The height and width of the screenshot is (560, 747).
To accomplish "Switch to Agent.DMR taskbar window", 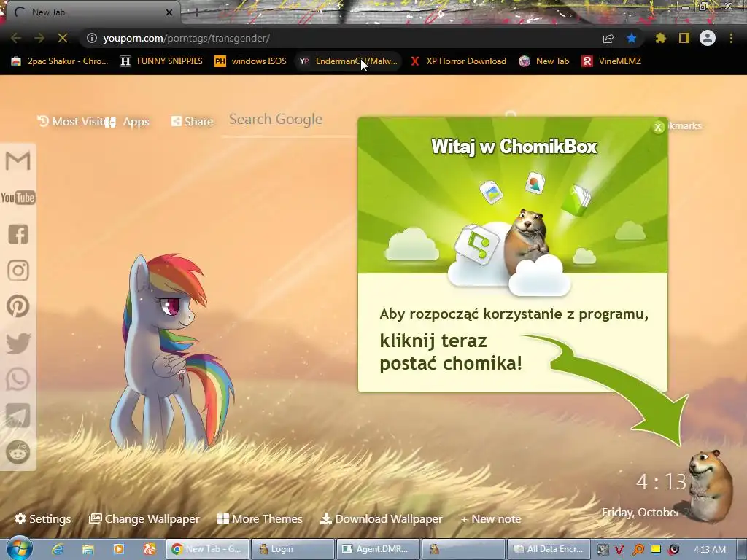I will (x=378, y=549).
